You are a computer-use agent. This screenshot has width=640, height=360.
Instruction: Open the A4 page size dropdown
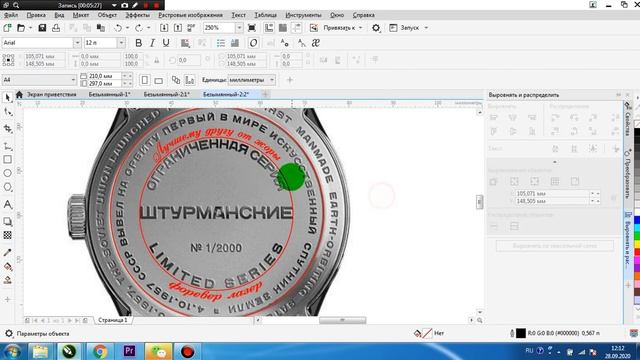coord(73,80)
